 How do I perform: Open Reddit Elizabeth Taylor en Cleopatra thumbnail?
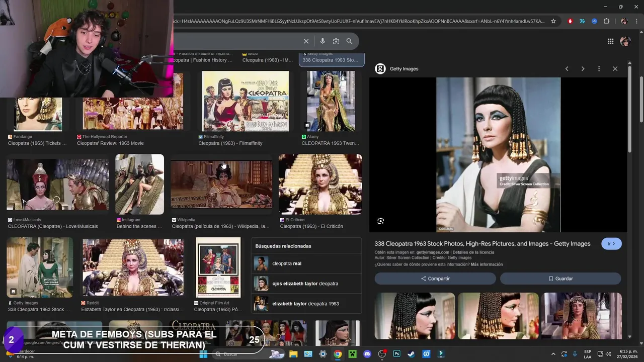pos(133,267)
